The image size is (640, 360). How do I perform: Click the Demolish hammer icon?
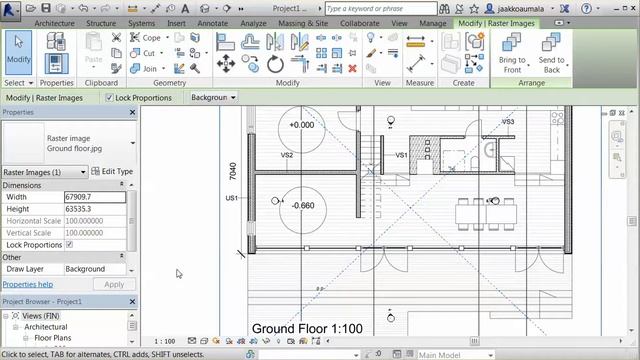pyautogui.click(x=195, y=68)
